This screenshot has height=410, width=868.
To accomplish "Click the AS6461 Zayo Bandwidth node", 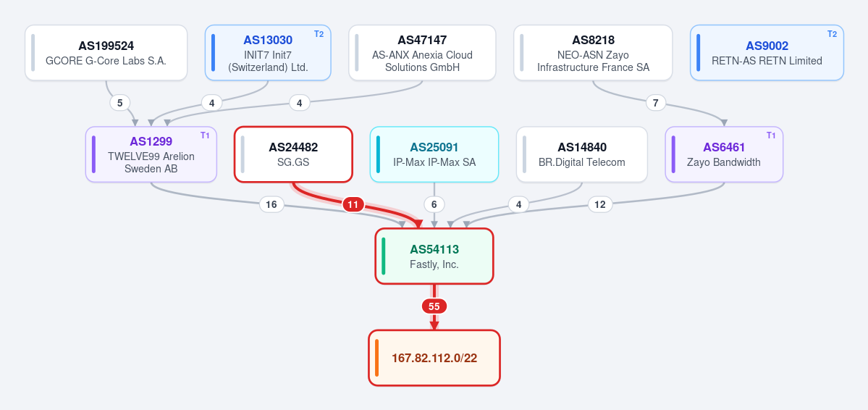I will 724,154.
